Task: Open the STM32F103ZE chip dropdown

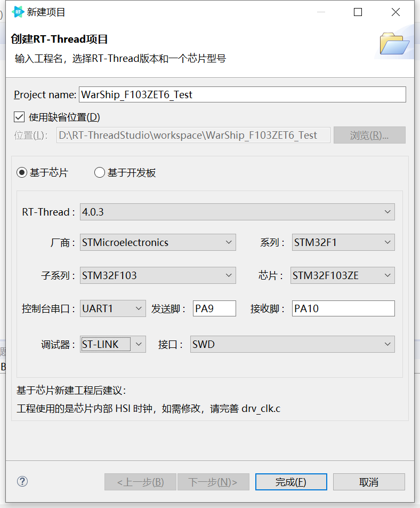Action: (x=343, y=275)
